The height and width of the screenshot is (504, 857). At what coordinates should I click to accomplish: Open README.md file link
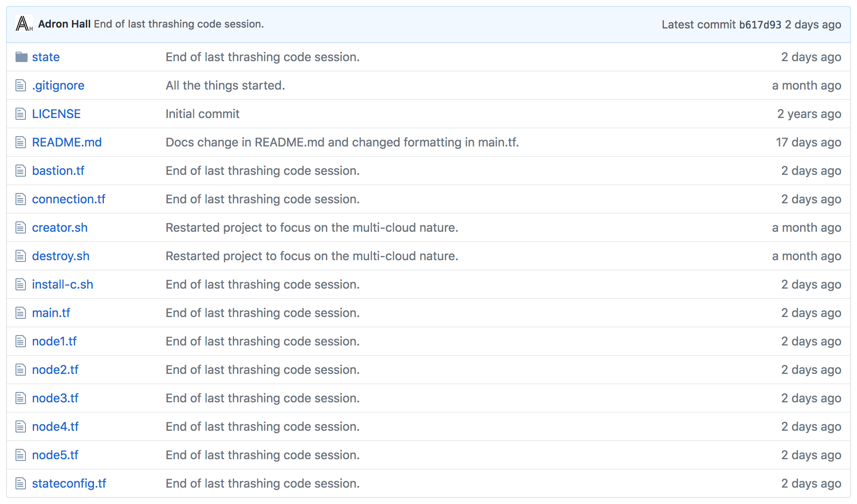coord(67,142)
